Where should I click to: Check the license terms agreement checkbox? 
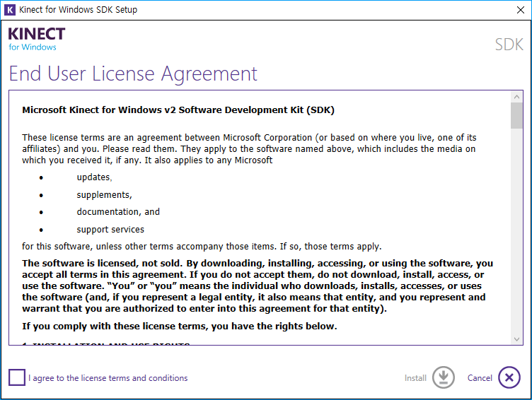click(x=17, y=377)
